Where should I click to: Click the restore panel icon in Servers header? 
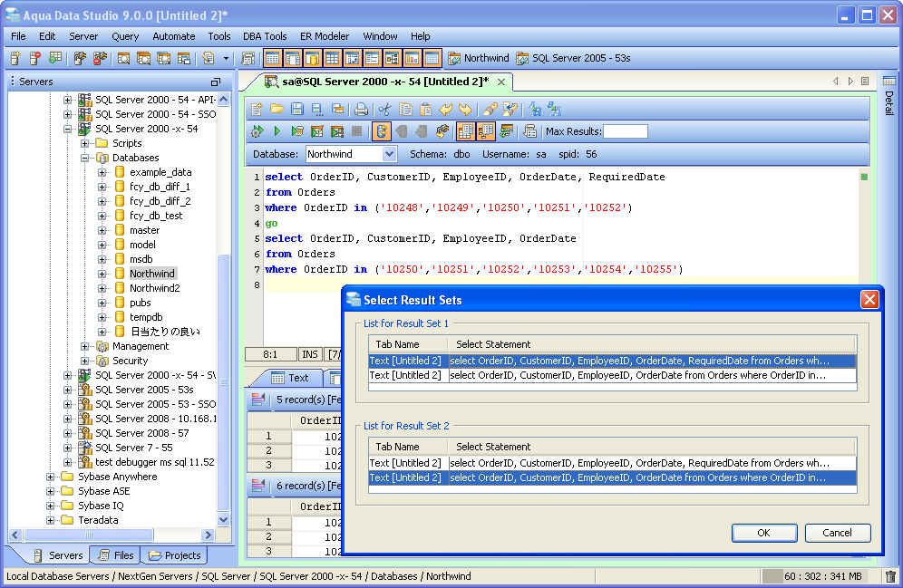(x=216, y=82)
